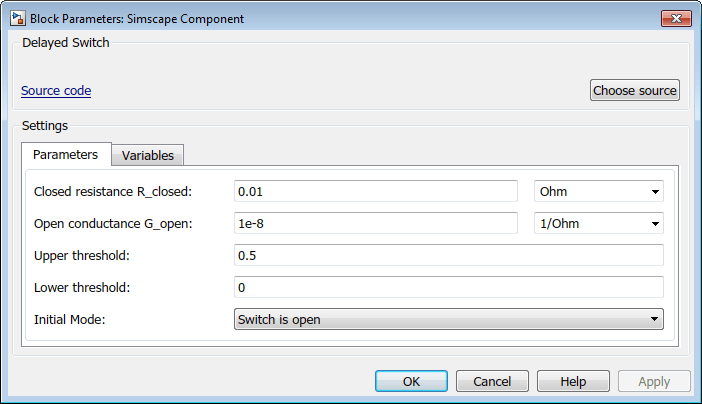Click the Closed resistance R_closed value field

(375, 191)
